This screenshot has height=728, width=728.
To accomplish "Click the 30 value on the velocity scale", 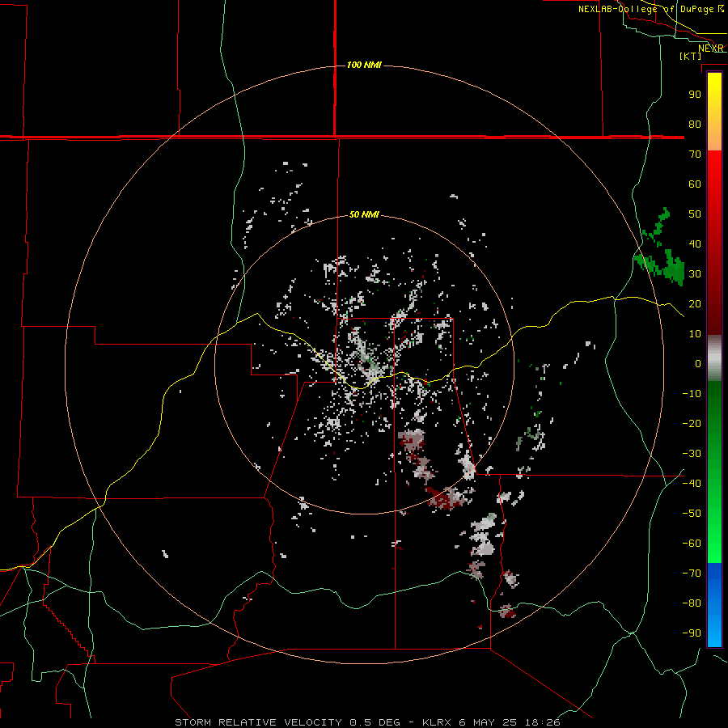I will [695, 274].
